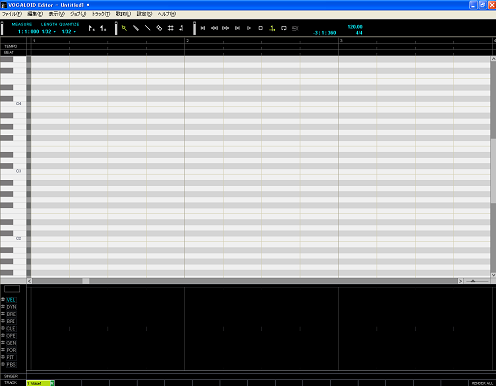Click the tempo value 120.00

[x=355, y=27]
